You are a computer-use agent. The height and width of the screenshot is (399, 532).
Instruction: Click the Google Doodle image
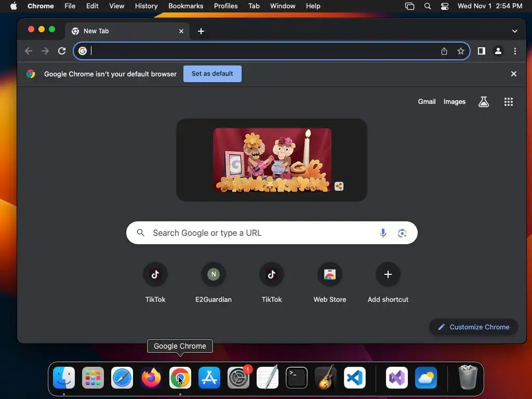coord(272,160)
